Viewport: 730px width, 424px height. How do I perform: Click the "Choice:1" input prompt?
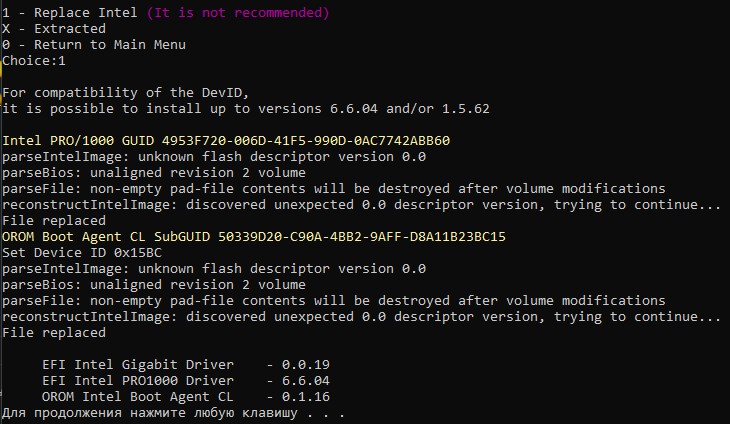(x=35, y=61)
